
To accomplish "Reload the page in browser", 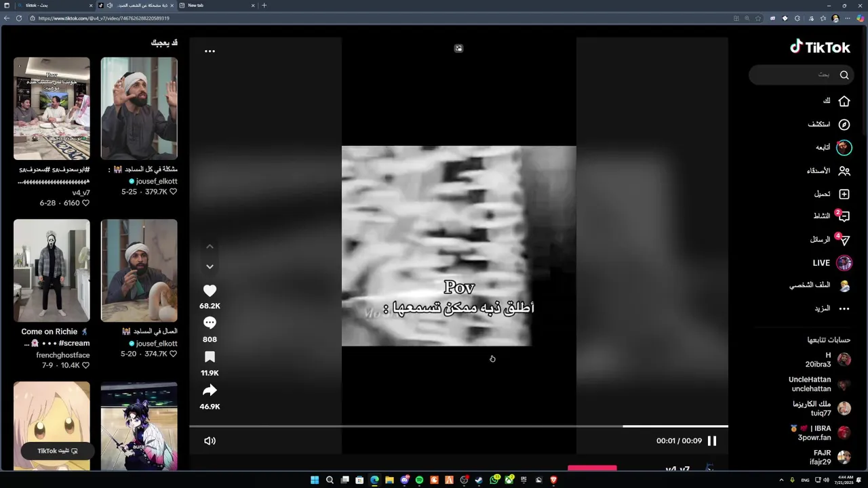I will pyautogui.click(x=18, y=18).
